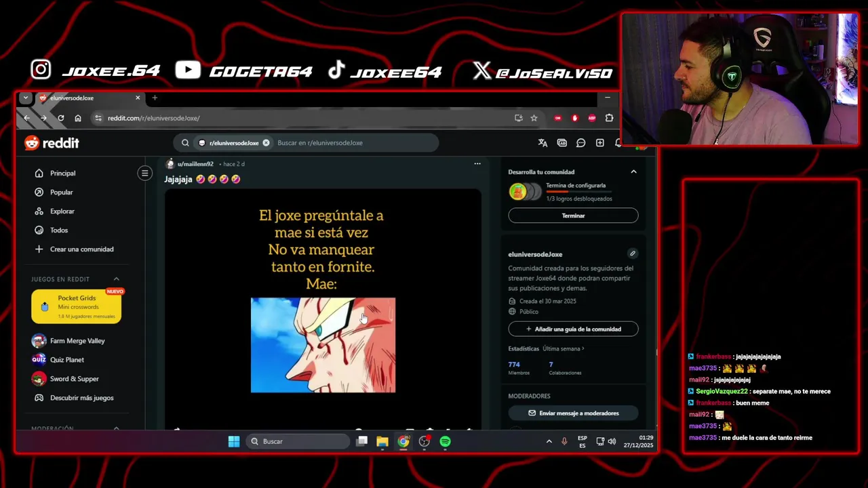Open the browser extensions puzzle icon

[609, 118]
